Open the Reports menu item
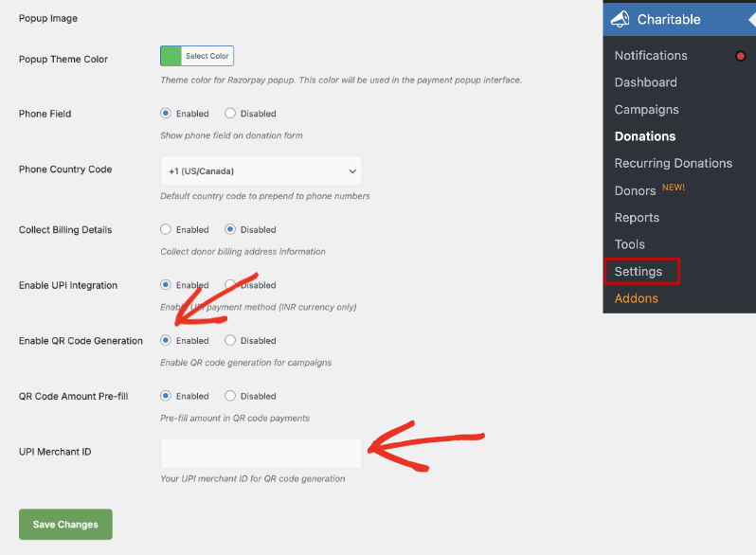The height and width of the screenshot is (555, 756). click(x=637, y=218)
